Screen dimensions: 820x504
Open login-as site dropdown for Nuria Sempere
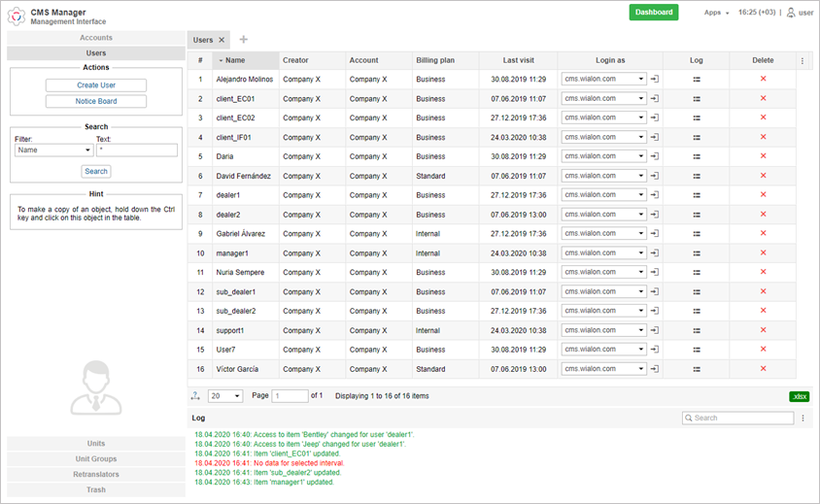coord(603,272)
